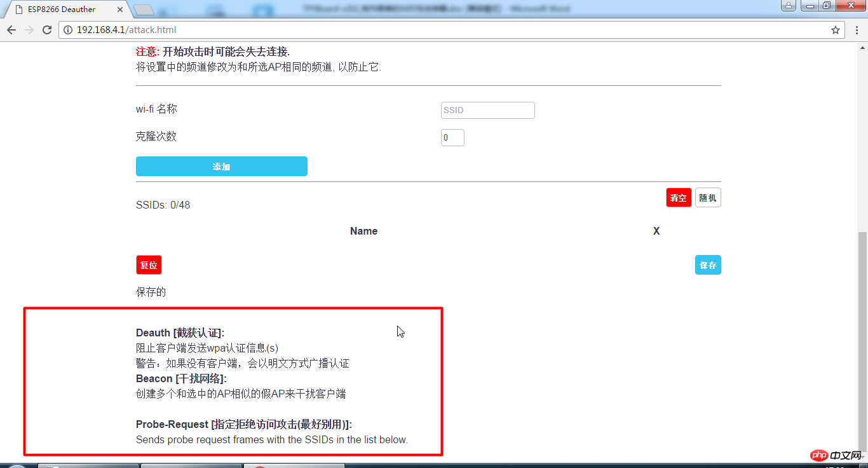Click the 'Sends probe request frames' description
This screenshot has width=868, height=468.
[x=272, y=439]
